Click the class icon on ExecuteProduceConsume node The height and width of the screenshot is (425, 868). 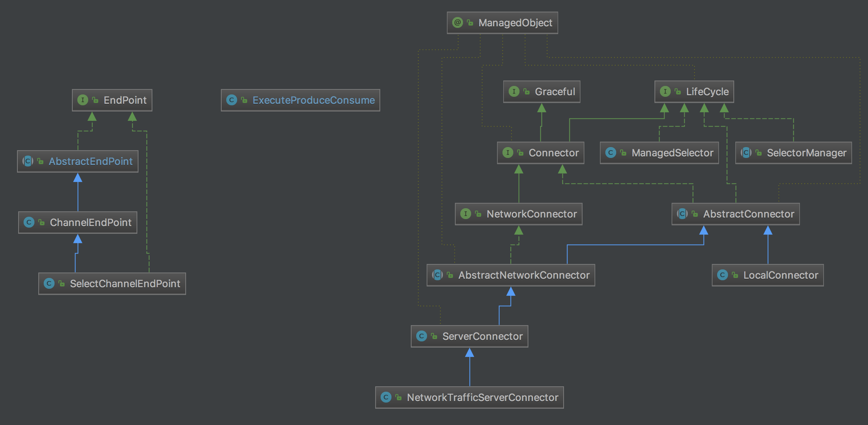click(231, 100)
